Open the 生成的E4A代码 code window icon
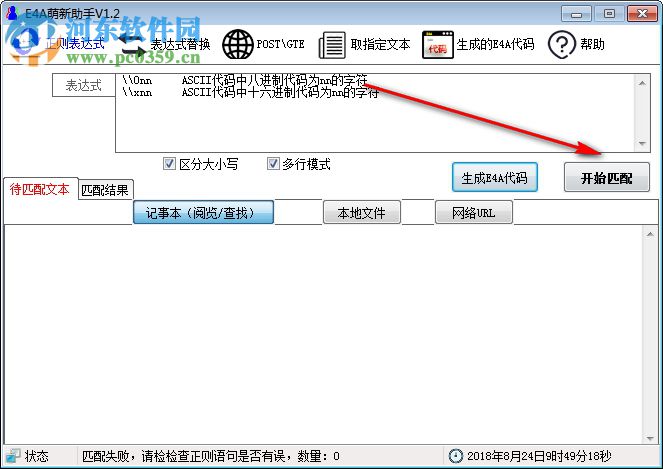The image size is (663, 469). click(438, 44)
